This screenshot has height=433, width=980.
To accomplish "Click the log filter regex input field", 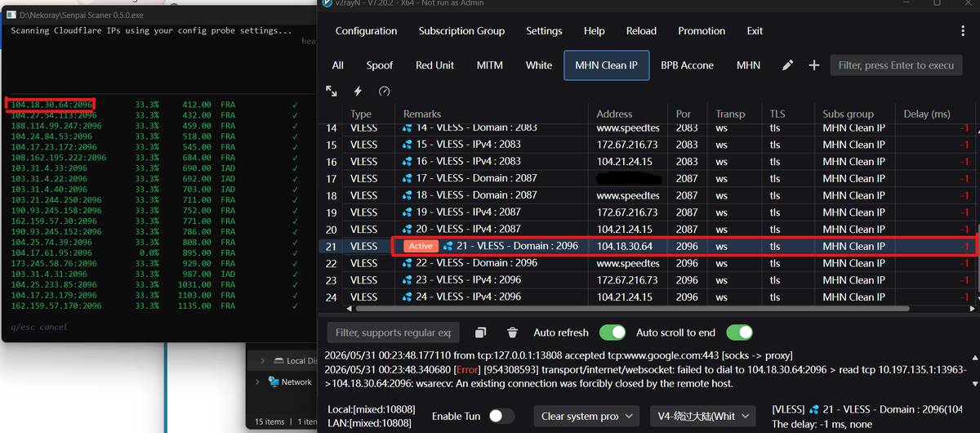I will (393, 333).
